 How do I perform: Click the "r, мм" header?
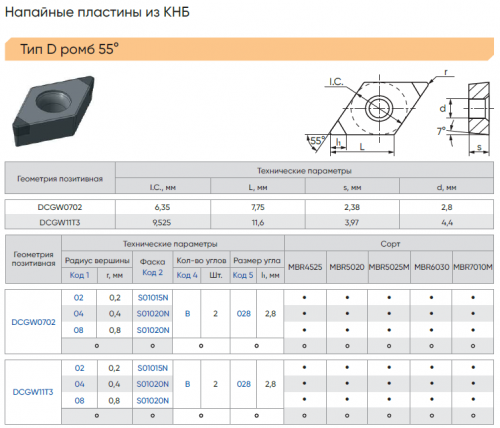point(115,276)
